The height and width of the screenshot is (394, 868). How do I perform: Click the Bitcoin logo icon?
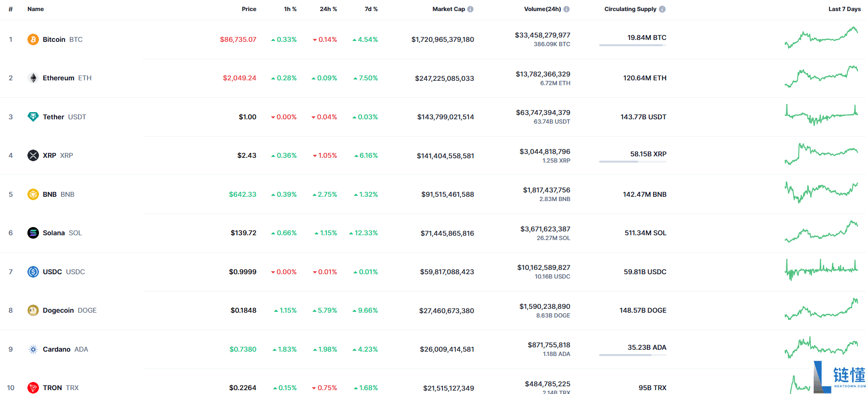33,39
